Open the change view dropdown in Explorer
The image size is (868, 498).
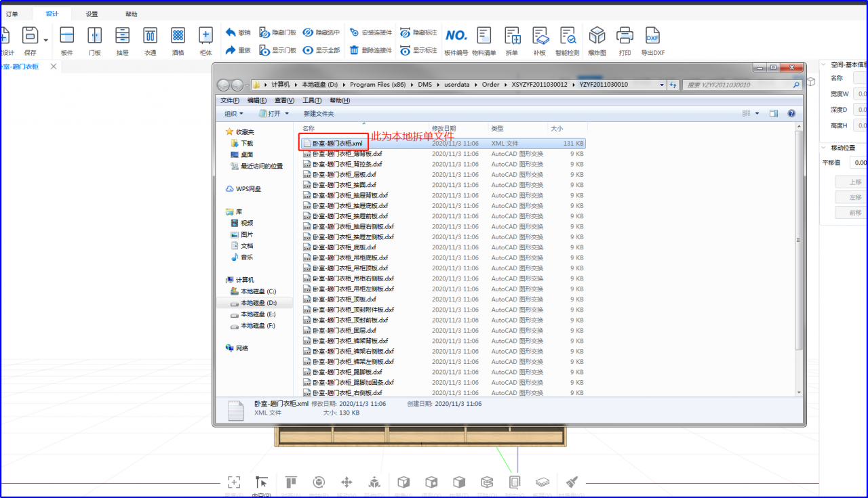coord(757,114)
